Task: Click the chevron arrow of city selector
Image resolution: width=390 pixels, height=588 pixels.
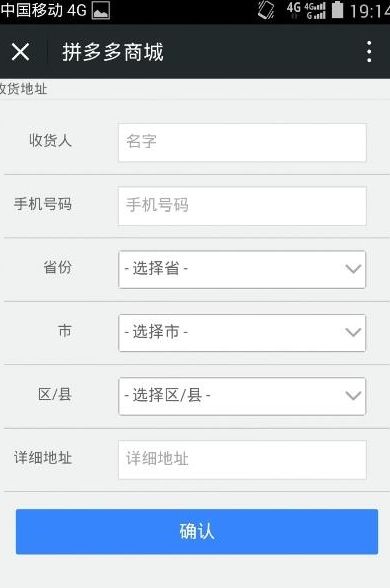Action: [353, 332]
